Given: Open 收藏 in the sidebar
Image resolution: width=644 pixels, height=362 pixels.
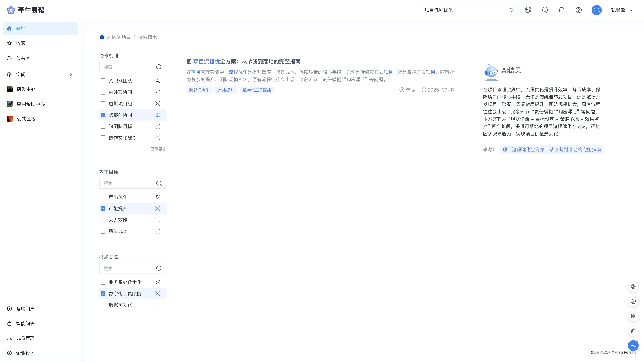Looking at the screenshot, I should click(x=21, y=43).
